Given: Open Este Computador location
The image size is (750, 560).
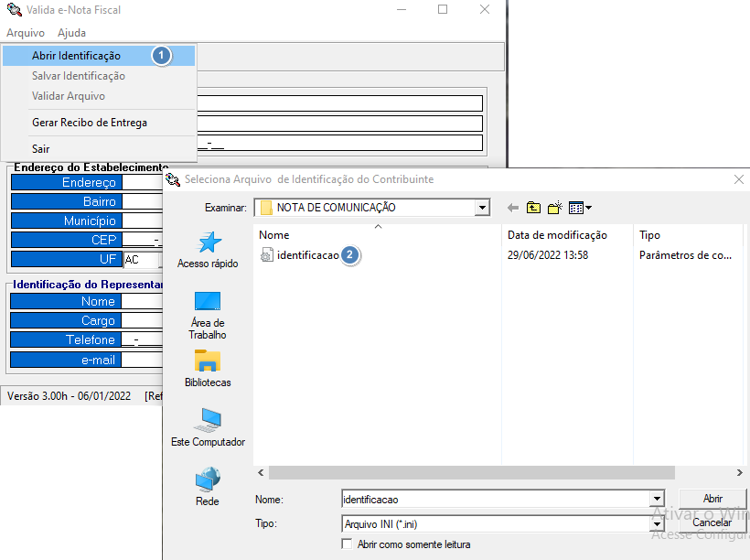Looking at the screenshot, I should pos(208,427).
